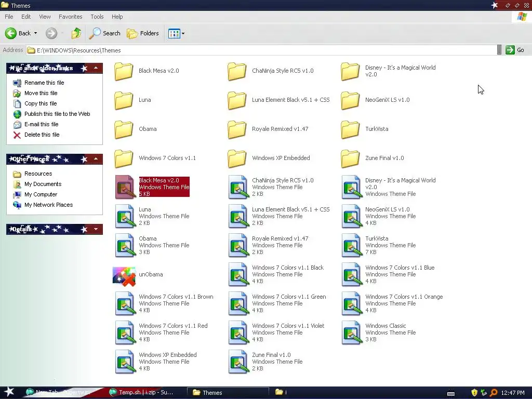Viewport: 532px width, 399px height.
Task: Switch to the 'i' folder taskbar button
Action: point(282,393)
